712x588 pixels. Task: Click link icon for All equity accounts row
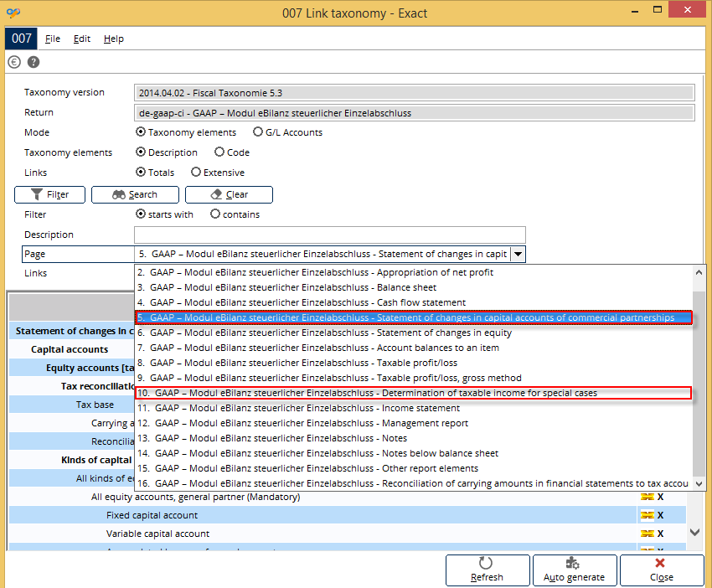click(647, 497)
